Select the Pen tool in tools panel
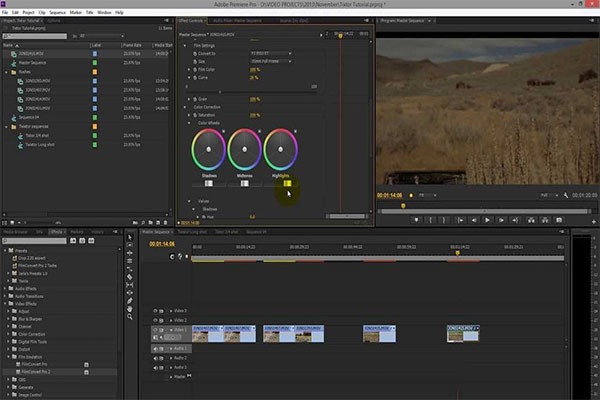The height and width of the screenshot is (400, 600). [x=130, y=301]
